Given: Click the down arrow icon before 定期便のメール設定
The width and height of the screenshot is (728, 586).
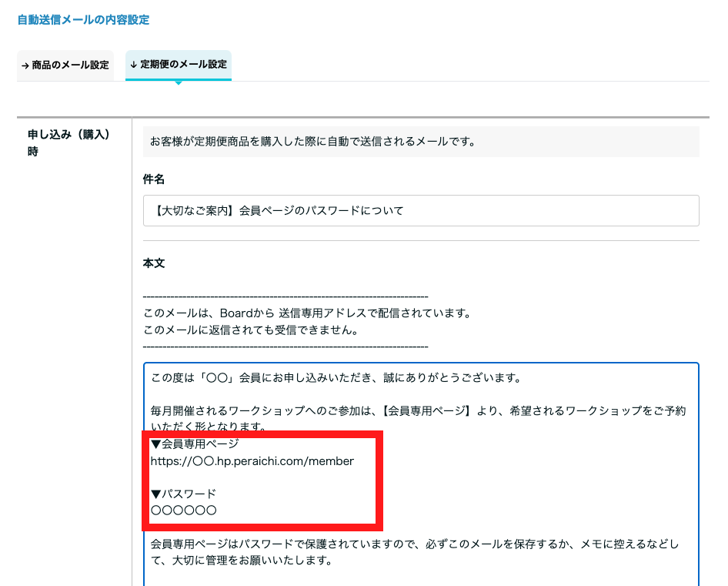Looking at the screenshot, I should 134,65.
